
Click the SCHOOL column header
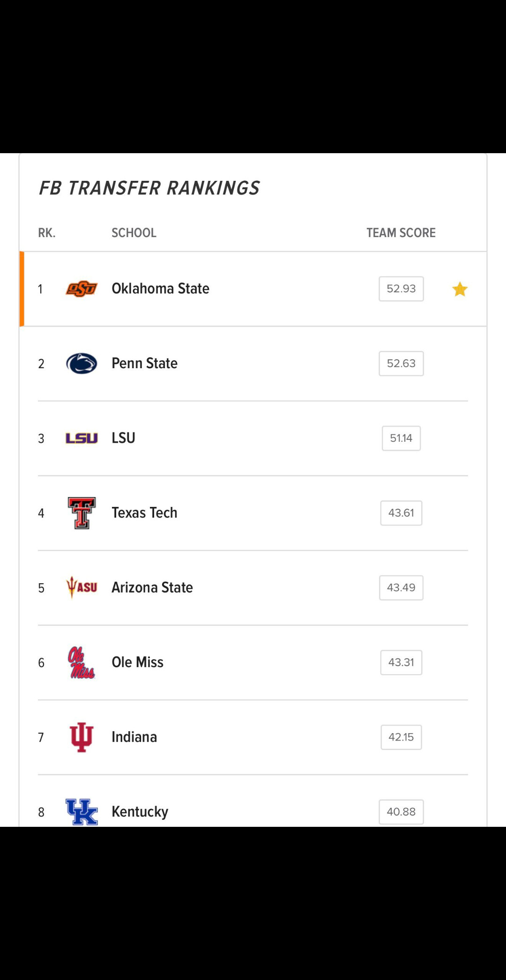point(134,233)
